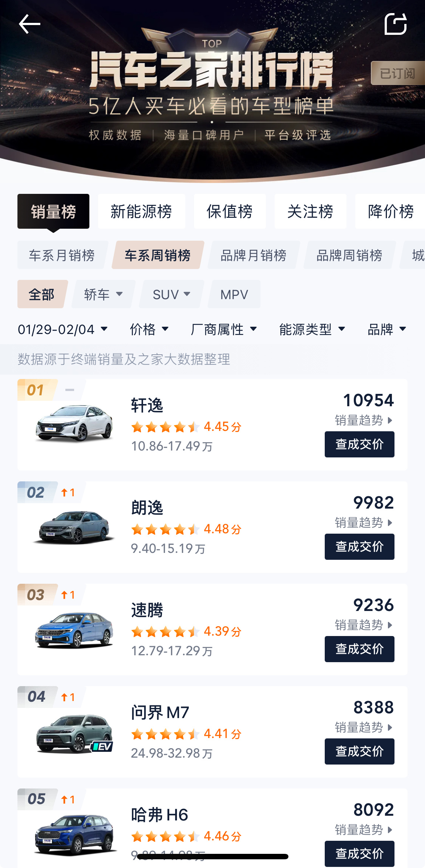Tap the share icon at top right
This screenshot has width=425, height=868.
395,24
